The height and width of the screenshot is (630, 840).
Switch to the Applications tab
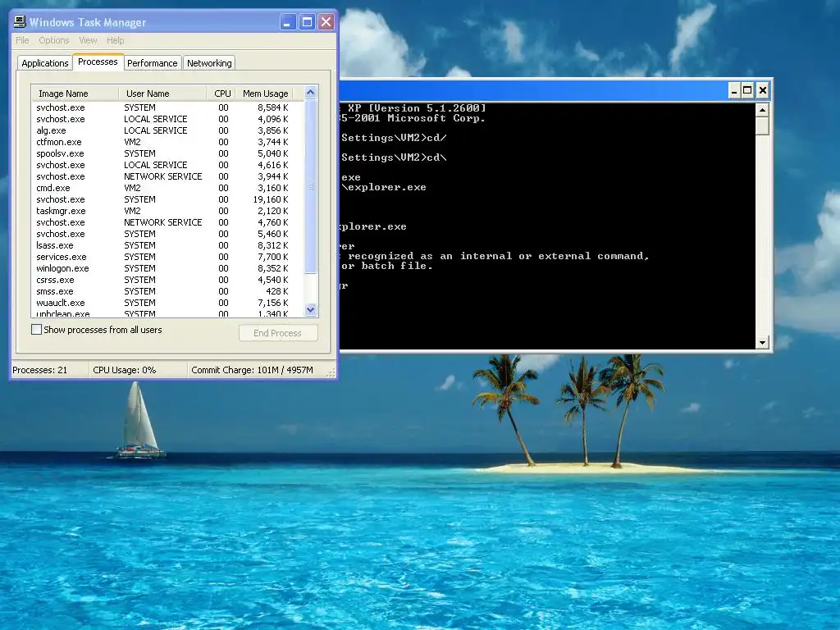point(44,63)
